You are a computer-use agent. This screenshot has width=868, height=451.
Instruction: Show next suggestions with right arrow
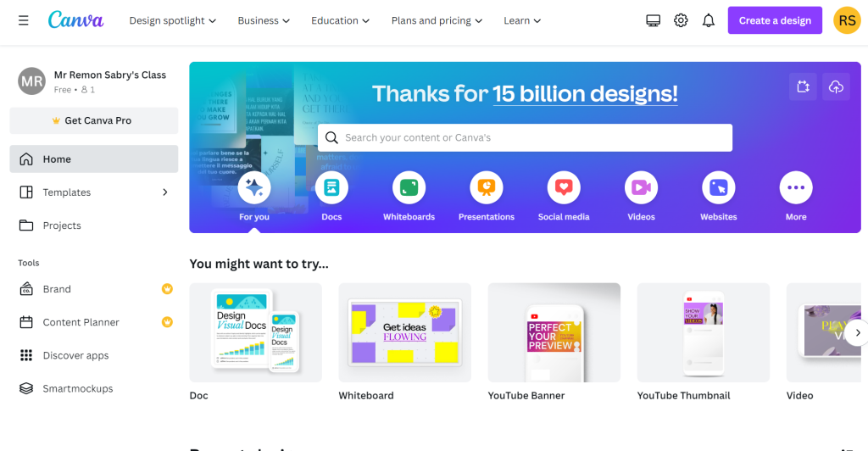[x=857, y=332]
